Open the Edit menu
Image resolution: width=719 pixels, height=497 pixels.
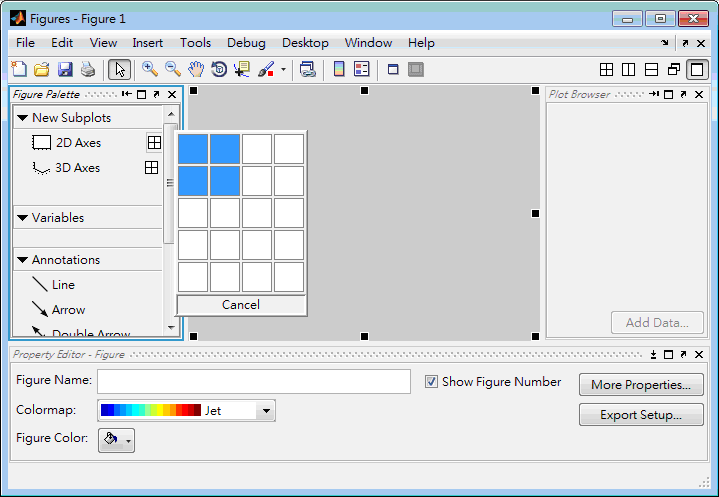click(62, 43)
